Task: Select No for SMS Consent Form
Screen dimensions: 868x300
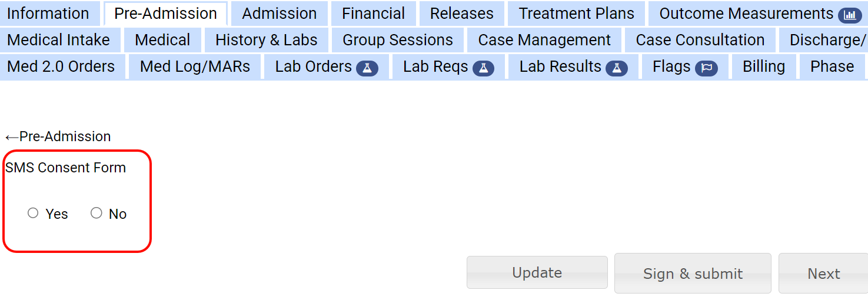Action: point(97,213)
